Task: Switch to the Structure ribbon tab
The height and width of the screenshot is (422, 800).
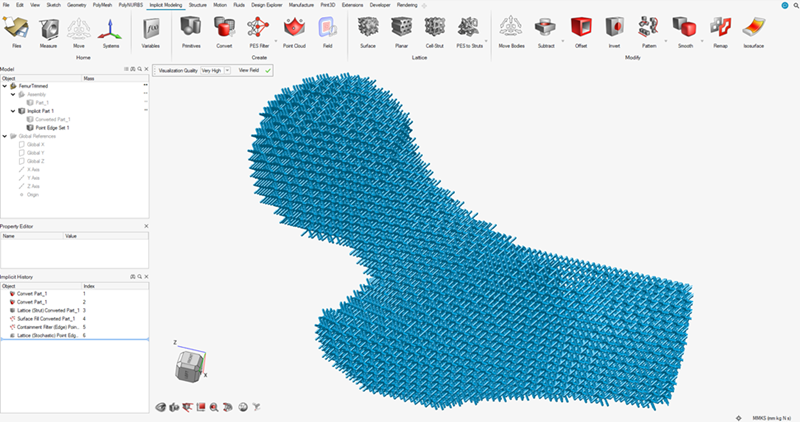Action: (x=198, y=5)
